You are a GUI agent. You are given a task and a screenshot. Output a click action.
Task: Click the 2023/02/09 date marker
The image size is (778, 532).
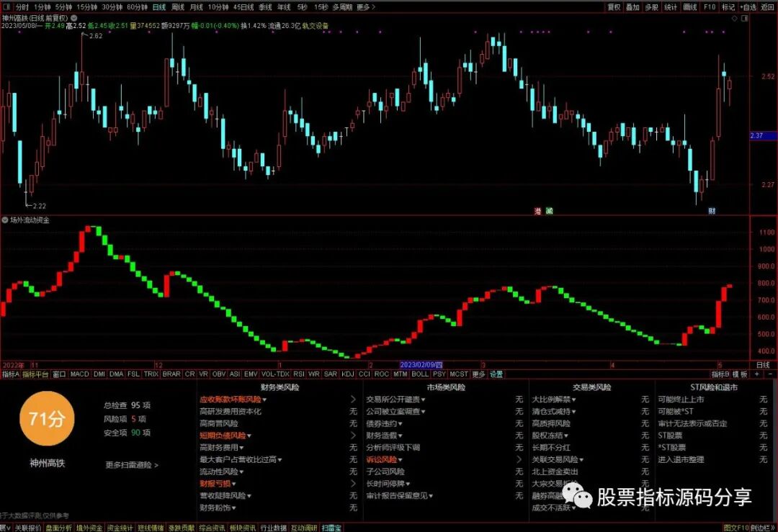pyautogui.click(x=421, y=366)
